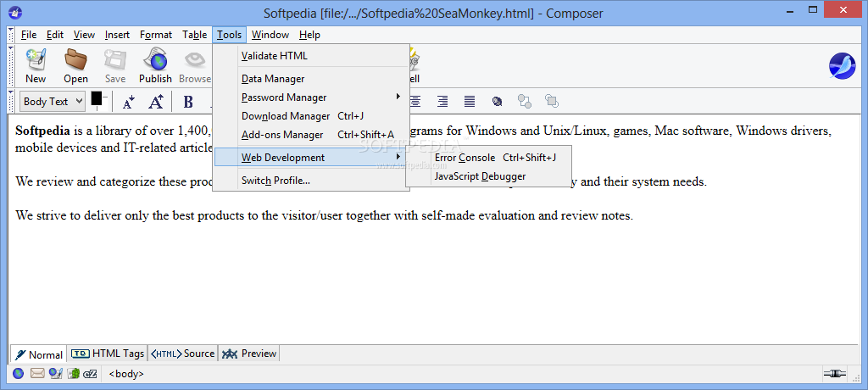Click the online/offline connection status icon

(835, 374)
